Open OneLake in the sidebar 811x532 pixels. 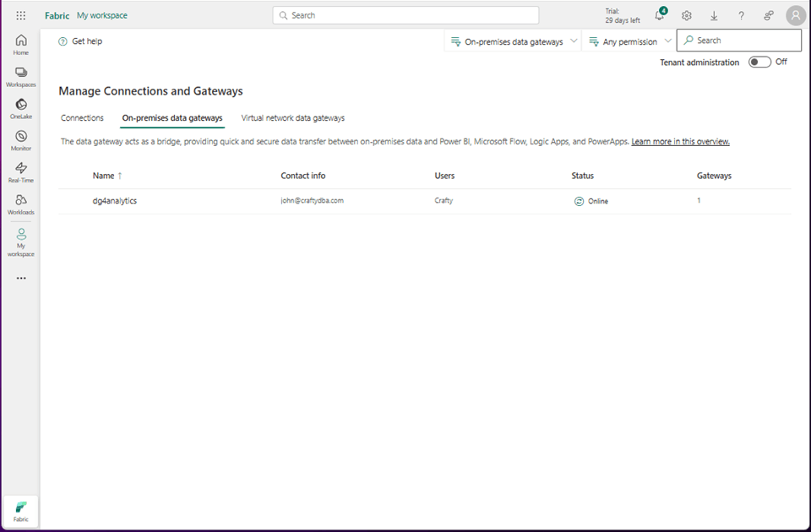[x=20, y=109]
